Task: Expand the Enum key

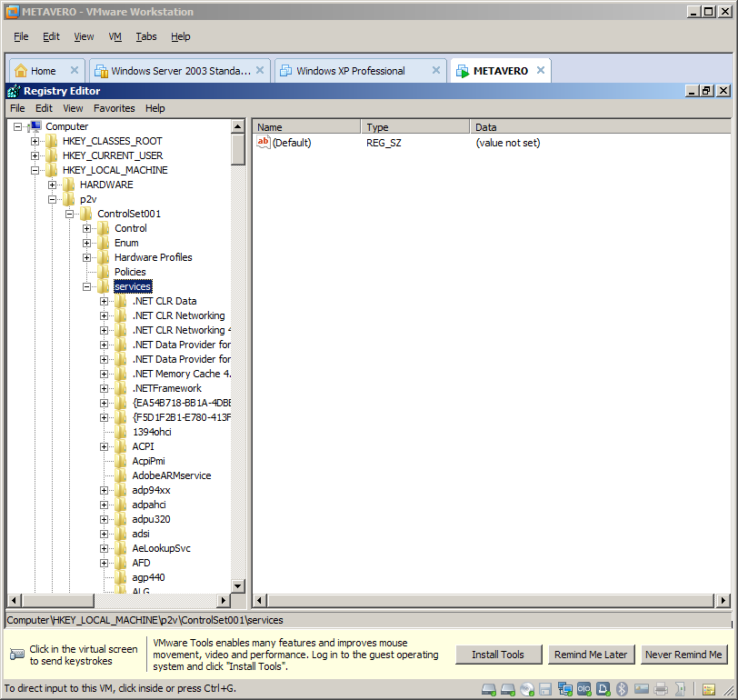Action: tap(86, 244)
